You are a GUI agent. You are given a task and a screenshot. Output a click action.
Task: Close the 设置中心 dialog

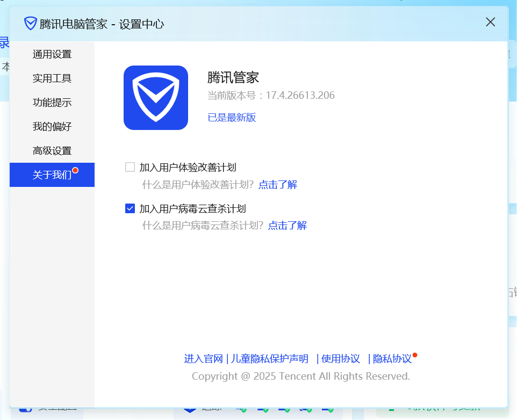coord(490,22)
